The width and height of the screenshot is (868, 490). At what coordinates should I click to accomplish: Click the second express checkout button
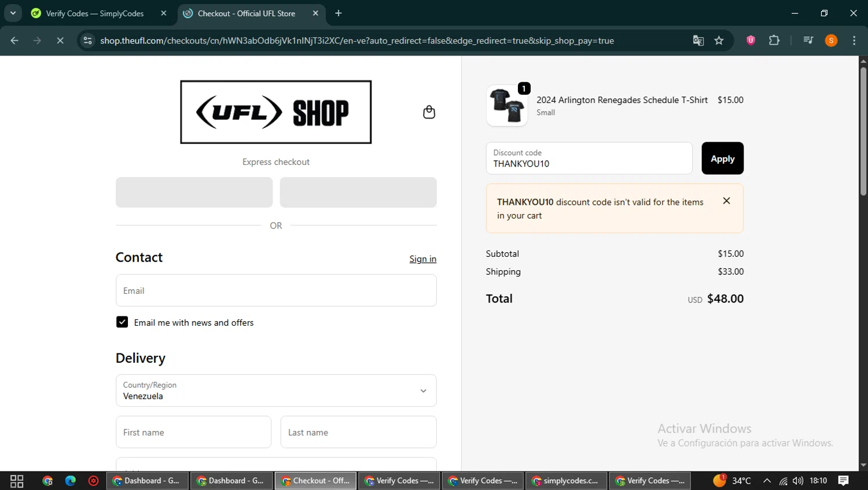pos(358,192)
